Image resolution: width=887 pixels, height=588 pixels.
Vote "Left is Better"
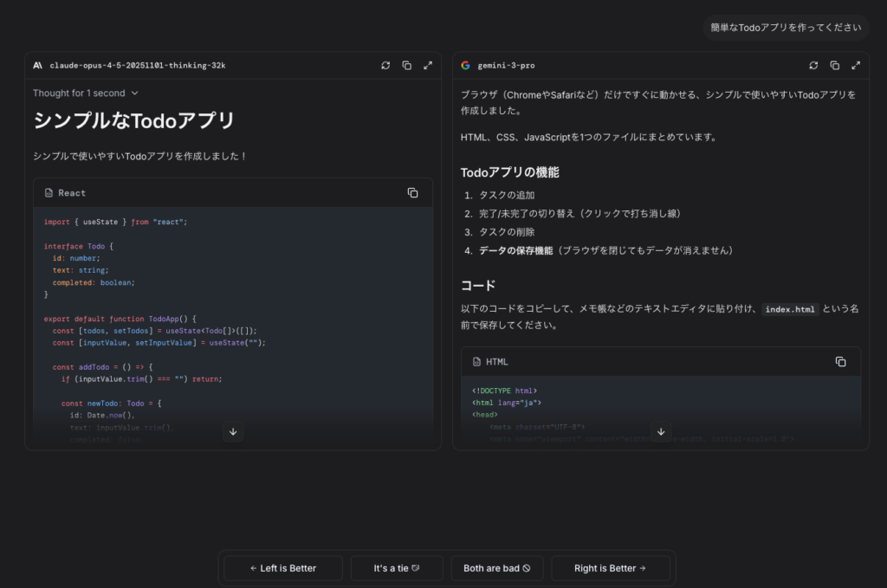(282, 568)
